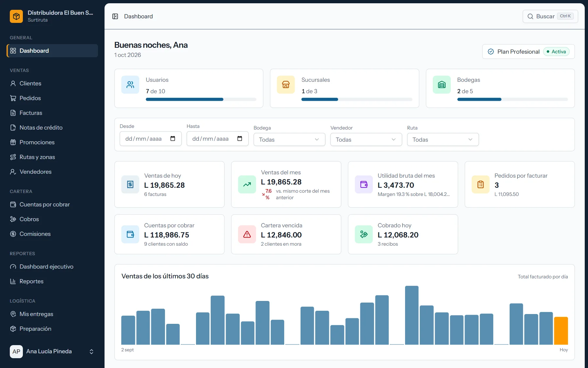Click the Ventas del mes trend icon
The width and height of the screenshot is (588, 368).
[x=247, y=184]
